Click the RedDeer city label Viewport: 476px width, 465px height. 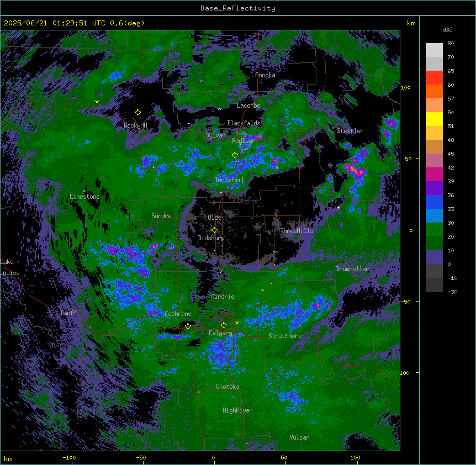tap(244, 141)
